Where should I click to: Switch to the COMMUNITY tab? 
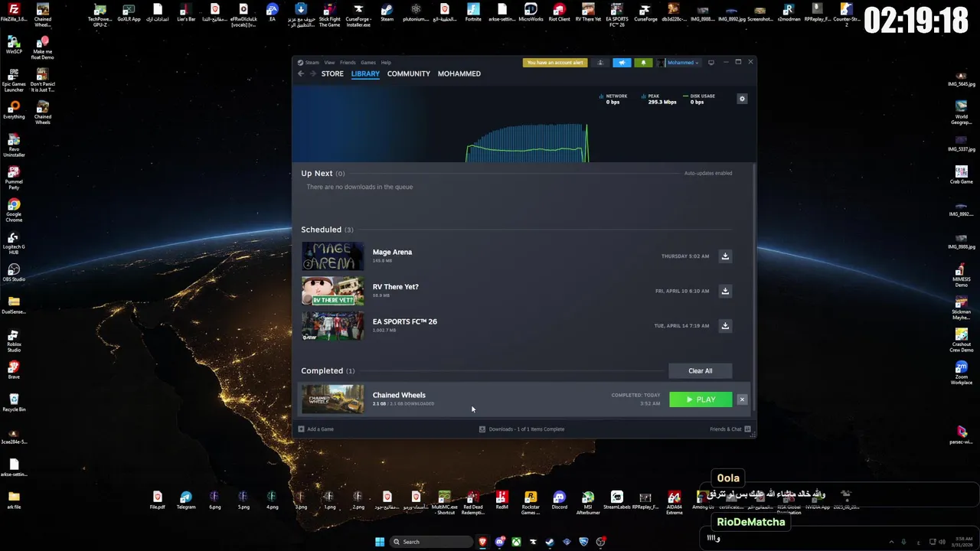[408, 73]
